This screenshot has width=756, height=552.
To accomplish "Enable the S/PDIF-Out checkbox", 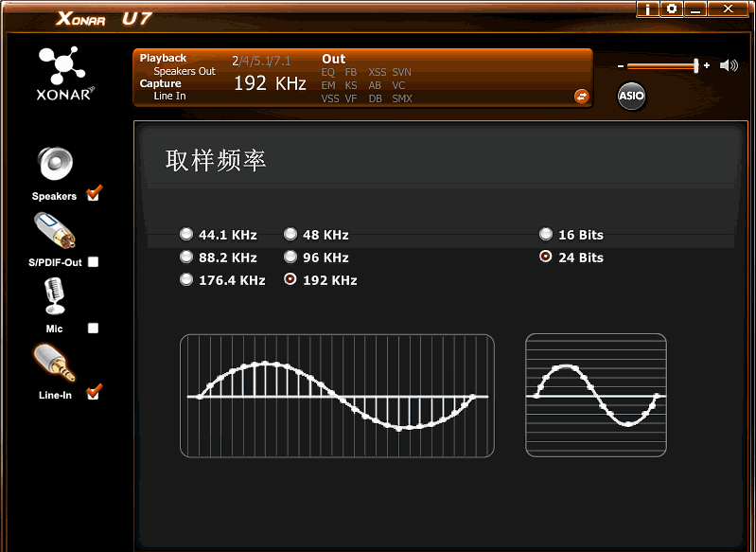I will tap(93, 262).
